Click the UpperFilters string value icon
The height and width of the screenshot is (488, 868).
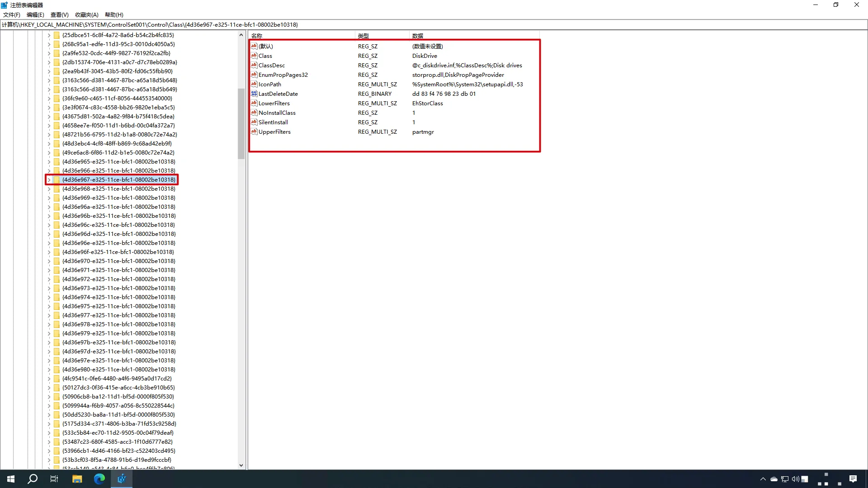pos(254,131)
